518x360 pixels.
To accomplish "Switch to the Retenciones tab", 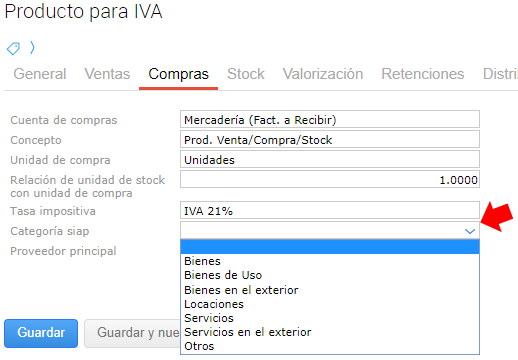I will pos(423,74).
